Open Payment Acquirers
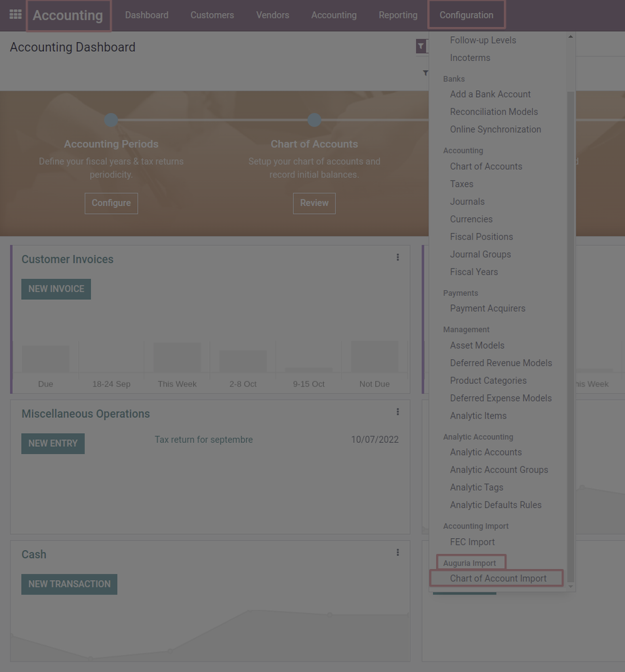The image size is (625, 672). (487, 308)
